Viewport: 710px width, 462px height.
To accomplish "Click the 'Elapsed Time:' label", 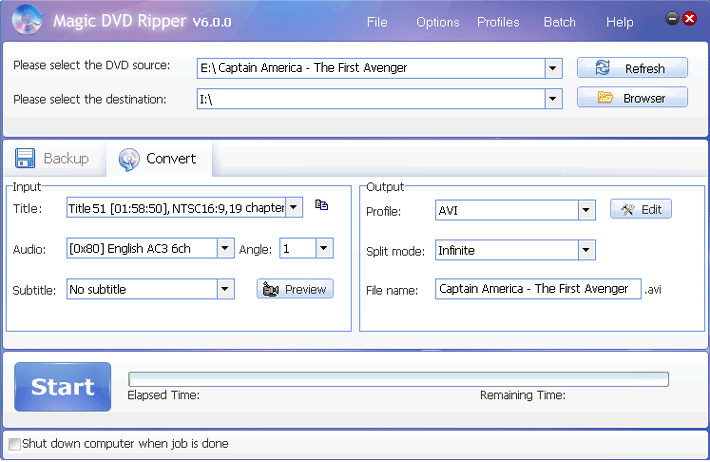I will [163, 395].
